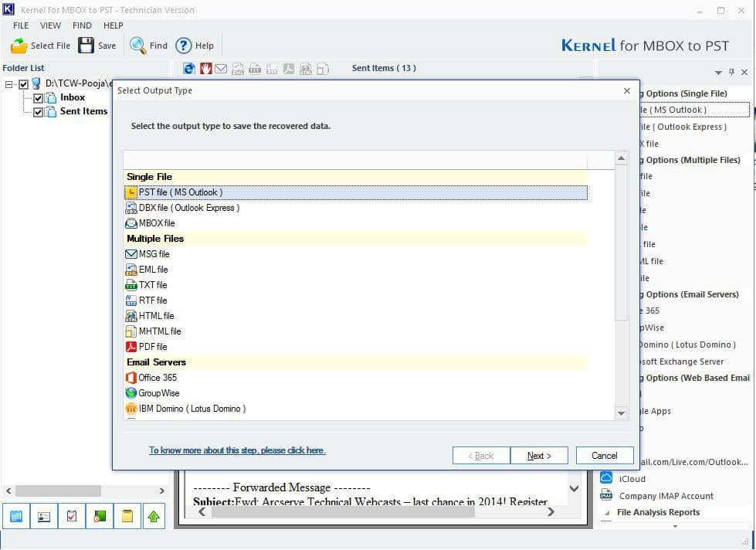756x550 pixels.
Task: Click the green up arrow icon
Action: pos(154,516)
